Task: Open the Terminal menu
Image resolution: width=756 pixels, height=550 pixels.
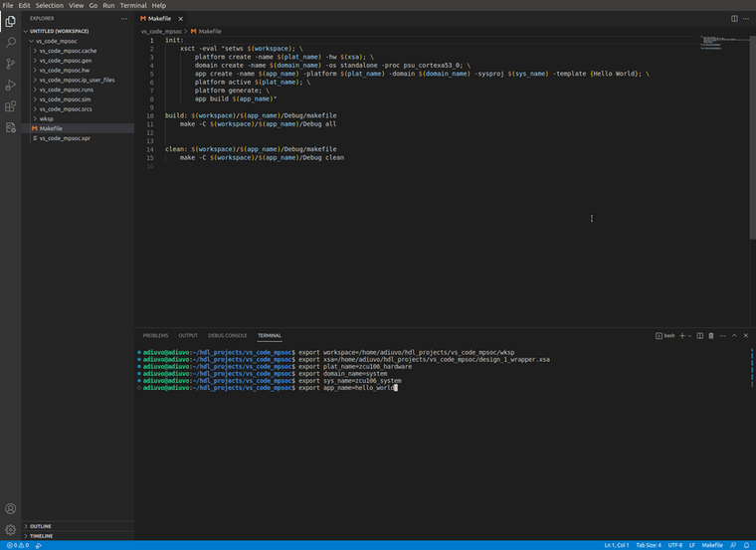Action: point(133,5)
